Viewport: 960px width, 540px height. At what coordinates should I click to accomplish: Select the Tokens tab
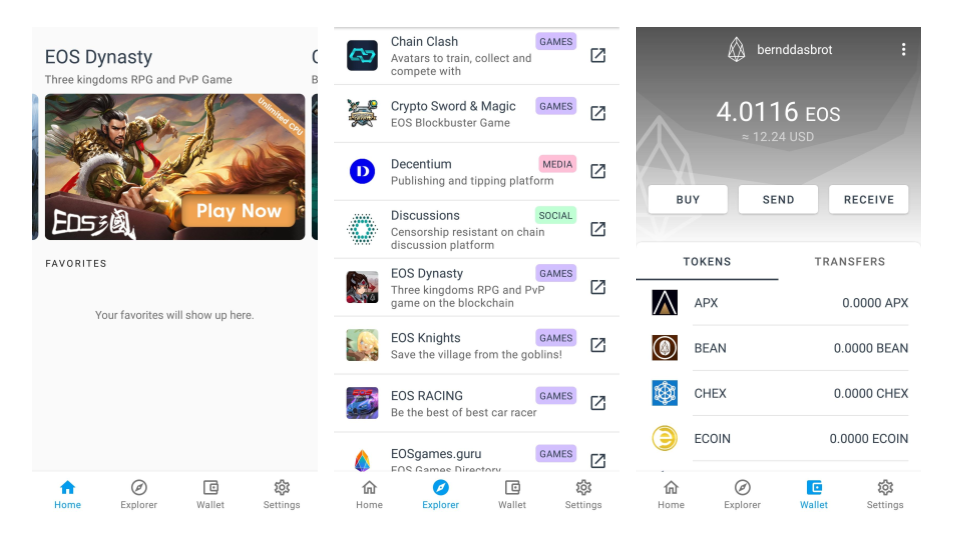(707, 262)
